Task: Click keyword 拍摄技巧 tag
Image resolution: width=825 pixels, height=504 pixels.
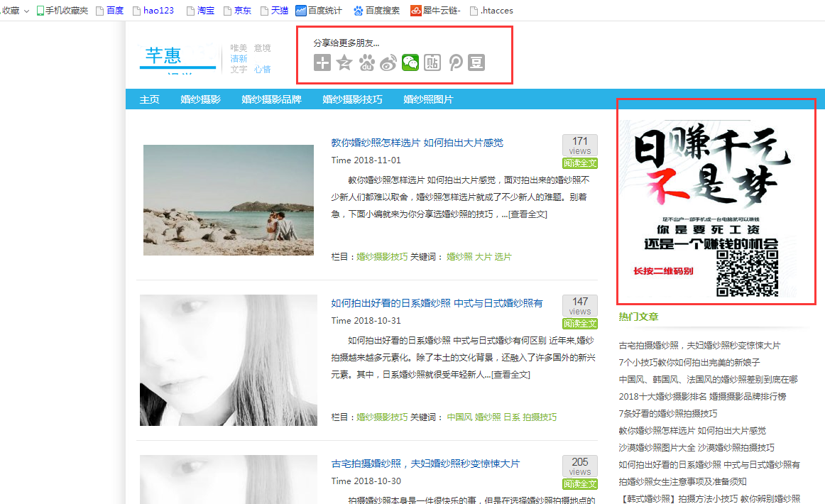Action: coord(540,417)
